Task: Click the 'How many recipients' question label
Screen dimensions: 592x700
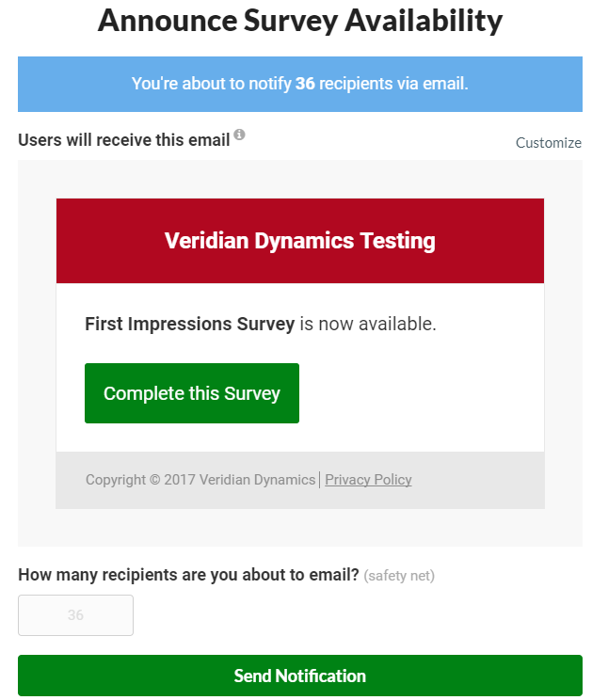Action: (188, 575)
